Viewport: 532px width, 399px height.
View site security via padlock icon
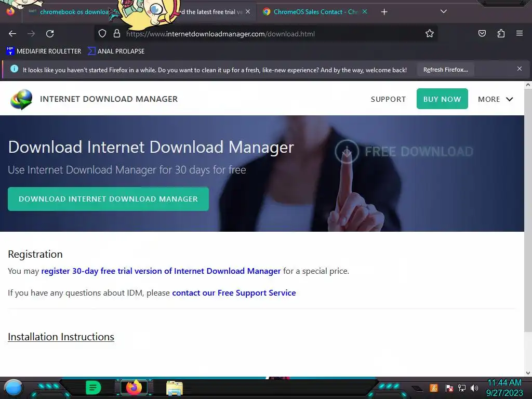(x=117, y=34)
